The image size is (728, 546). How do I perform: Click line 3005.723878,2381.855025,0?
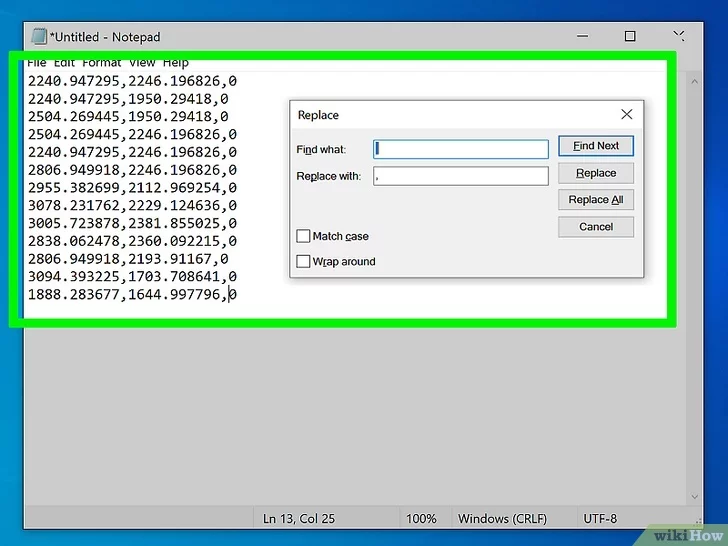[132, 223]
